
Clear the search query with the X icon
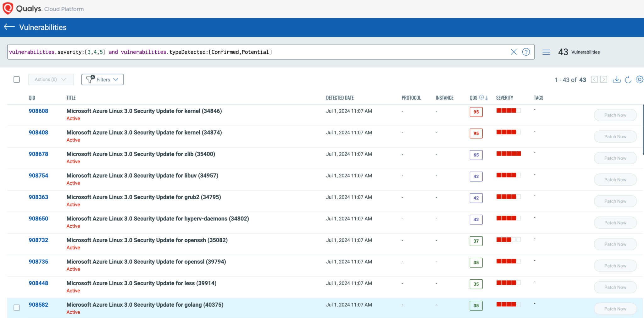514,52
